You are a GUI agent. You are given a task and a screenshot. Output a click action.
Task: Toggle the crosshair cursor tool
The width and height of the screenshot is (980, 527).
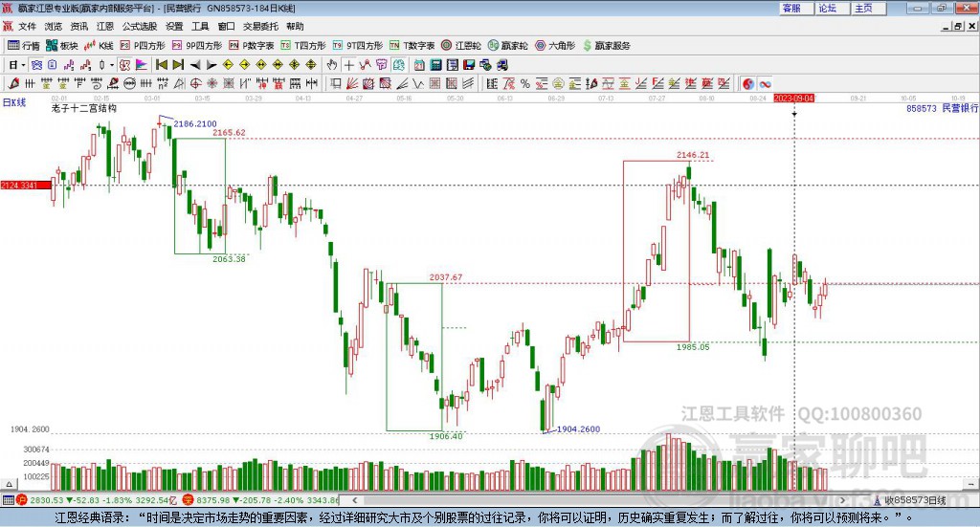349,65
